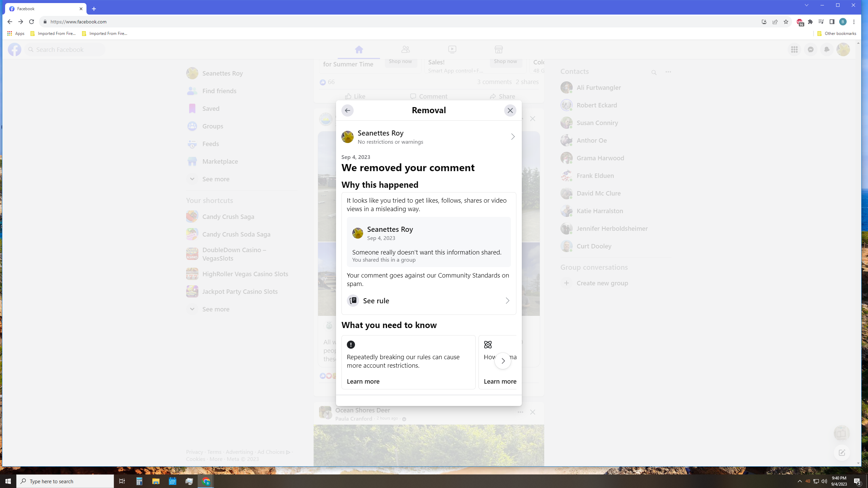Expand See more under shortcuts
Screen dimensions: 868x488
pyautogui.click(x=241, y=309)
